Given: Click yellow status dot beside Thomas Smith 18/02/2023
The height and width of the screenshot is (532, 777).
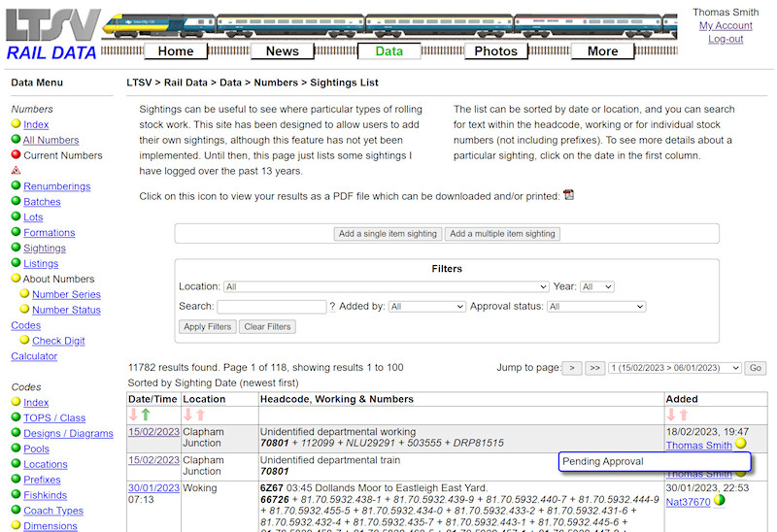Looking at the screenshot, I should pos(741,444).
